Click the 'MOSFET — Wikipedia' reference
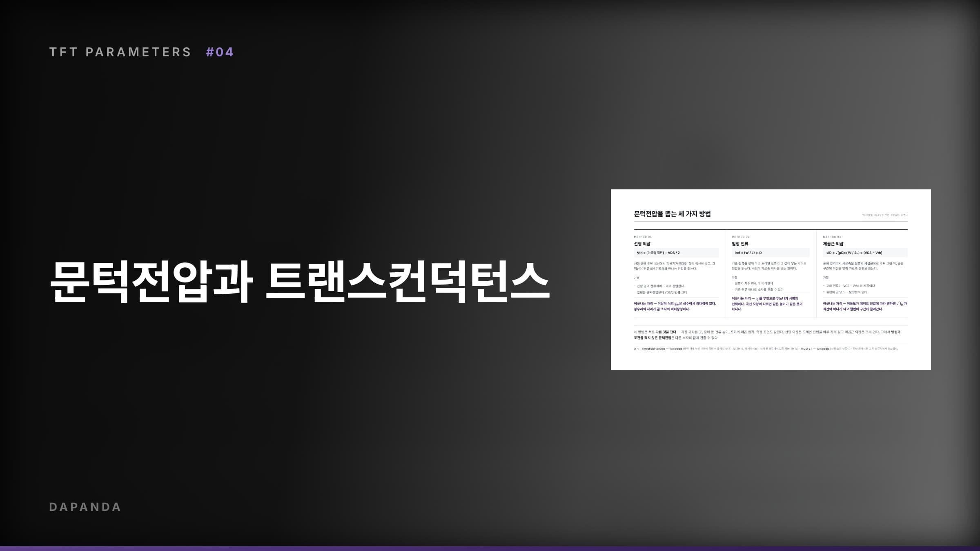Image resolution: width=980 pixels, height=551 pixels. pos(815,349)
